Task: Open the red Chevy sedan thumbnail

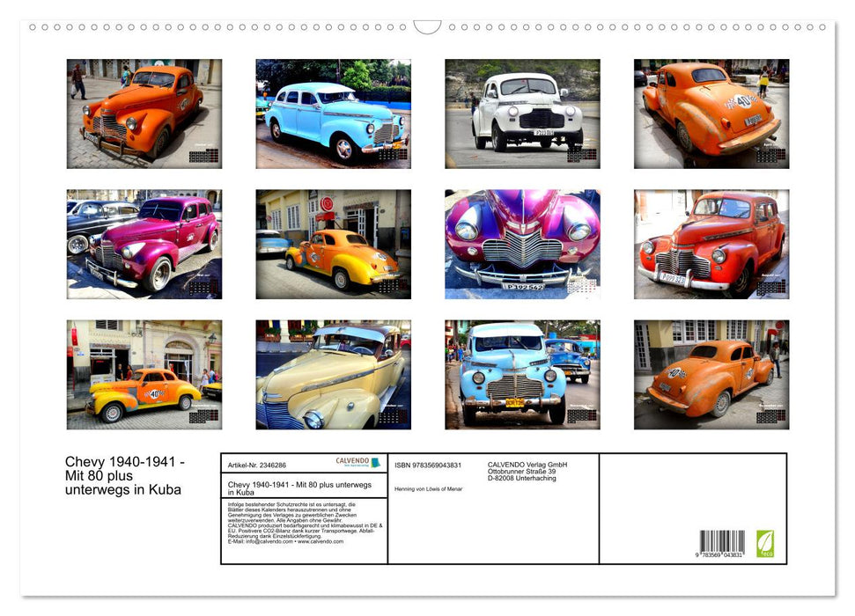Action: point(711,245)
